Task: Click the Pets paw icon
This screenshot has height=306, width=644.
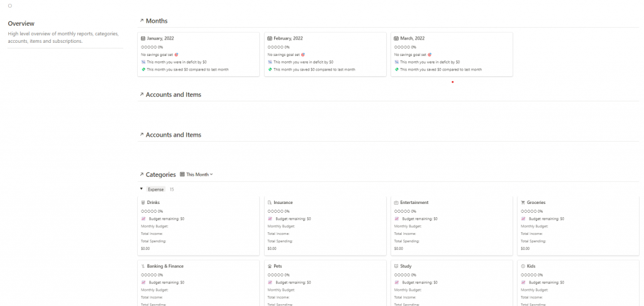Action: (x=270, y=266)
